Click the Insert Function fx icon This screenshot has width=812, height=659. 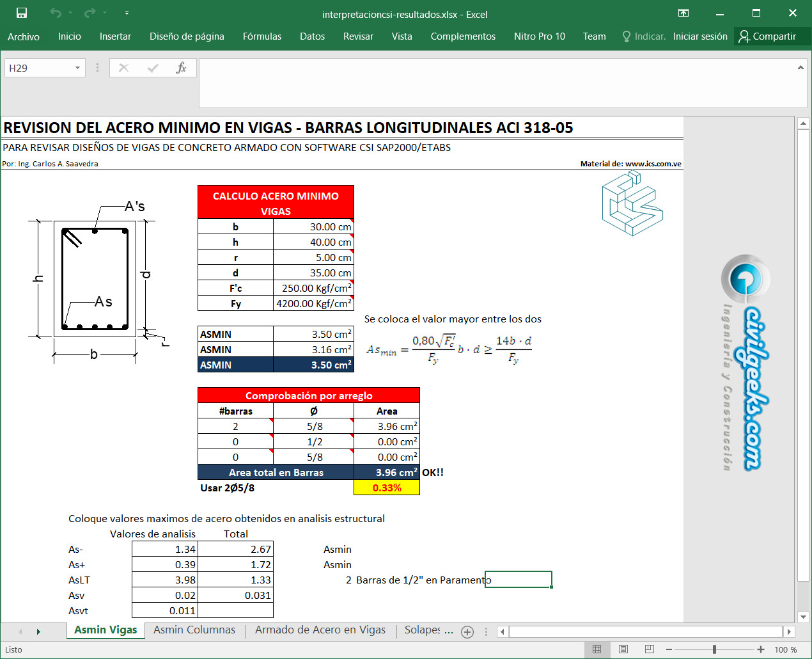(181, 68)
